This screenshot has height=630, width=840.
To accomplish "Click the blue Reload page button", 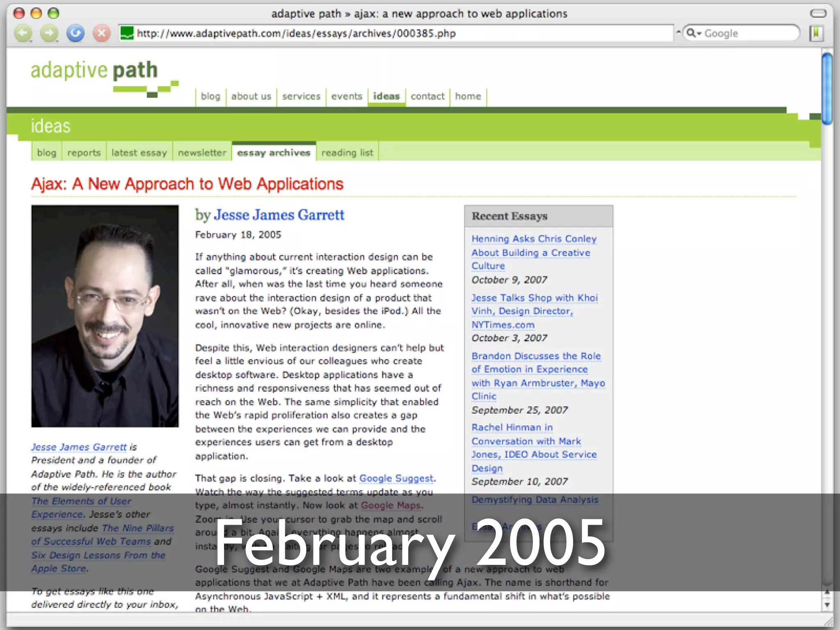I will [x=75, y=33].
